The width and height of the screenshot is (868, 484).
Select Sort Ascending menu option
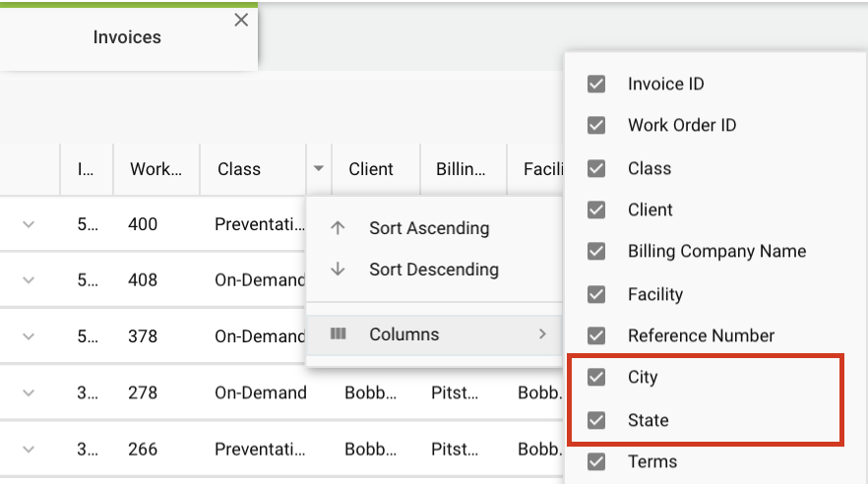tap(428, 228)
